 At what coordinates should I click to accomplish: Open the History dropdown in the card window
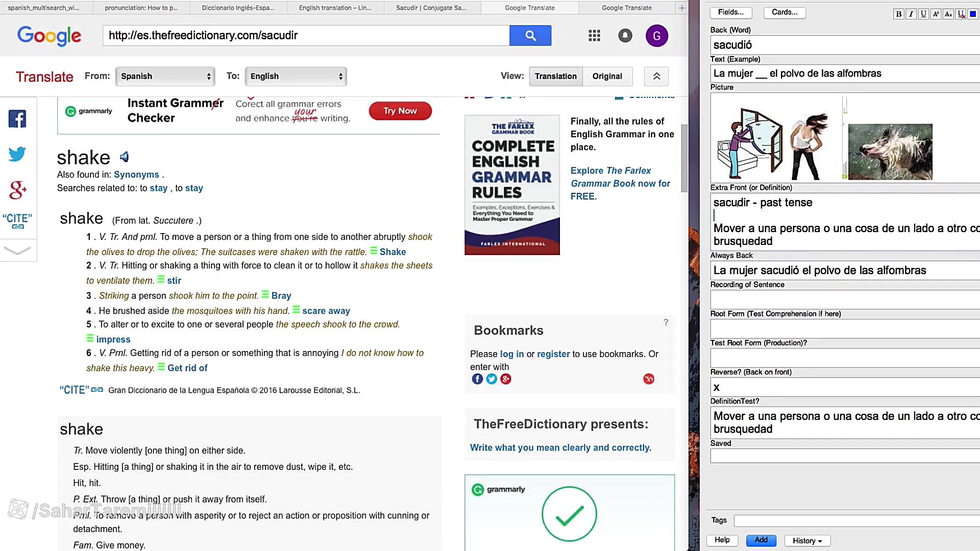pyautogui.click(x=806, y=540)
